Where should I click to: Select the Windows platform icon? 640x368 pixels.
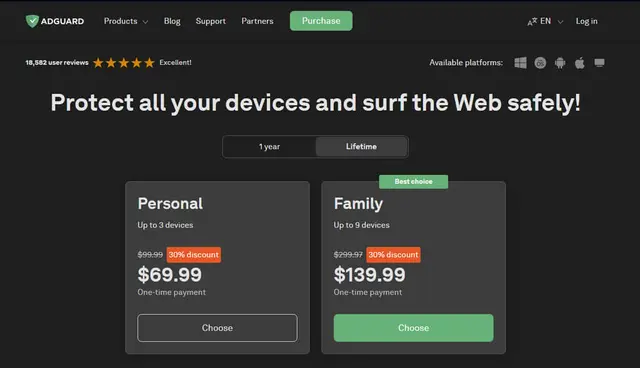pos(520,63)
